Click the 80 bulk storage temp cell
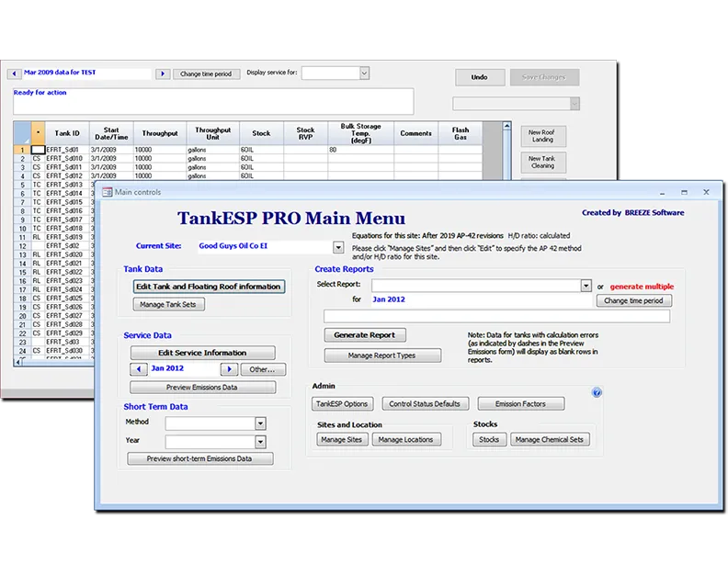This screenshot has width=728, height=575. [360, 150]
